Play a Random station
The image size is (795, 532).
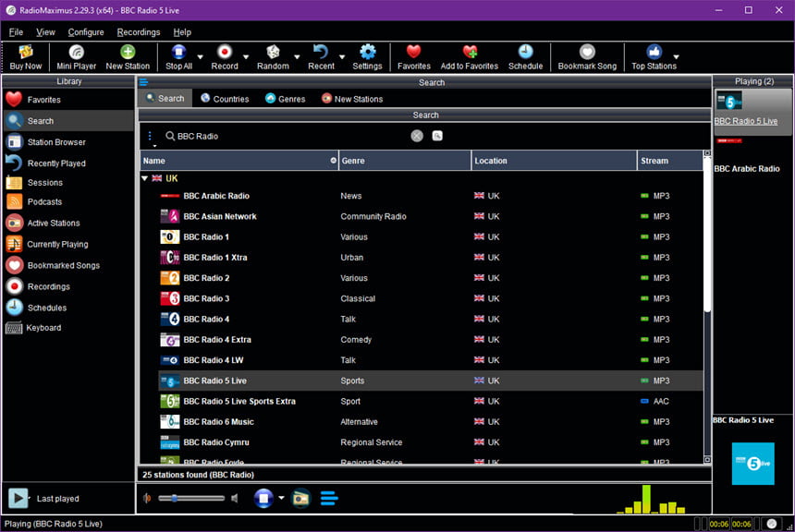click(x=273, y=57)
